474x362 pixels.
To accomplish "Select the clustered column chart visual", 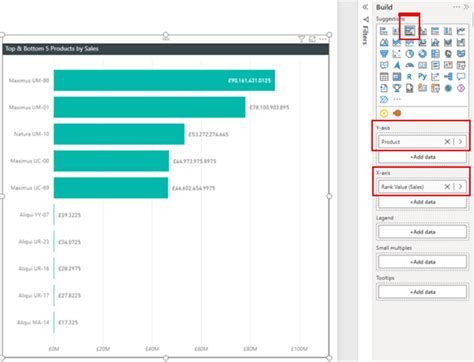I will coord(423,31).
